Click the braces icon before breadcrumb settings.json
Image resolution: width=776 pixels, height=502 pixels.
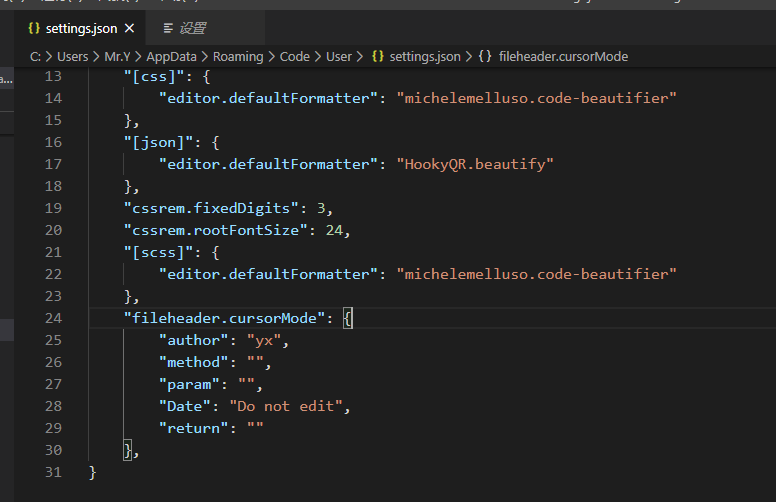coord(378,56)
